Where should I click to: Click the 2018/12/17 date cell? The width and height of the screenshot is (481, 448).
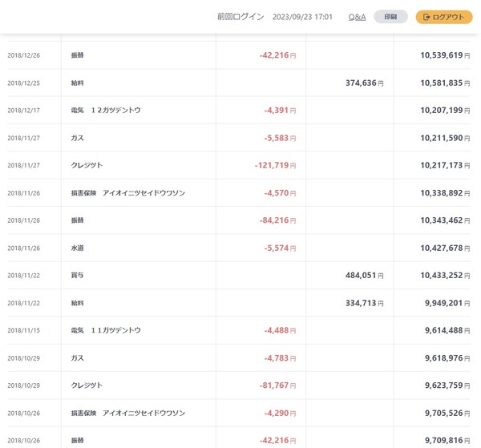tap(23, 110)
